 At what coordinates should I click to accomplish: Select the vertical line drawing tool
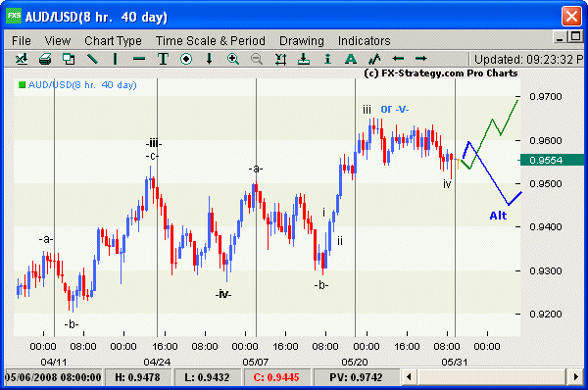tap(115, 59)
